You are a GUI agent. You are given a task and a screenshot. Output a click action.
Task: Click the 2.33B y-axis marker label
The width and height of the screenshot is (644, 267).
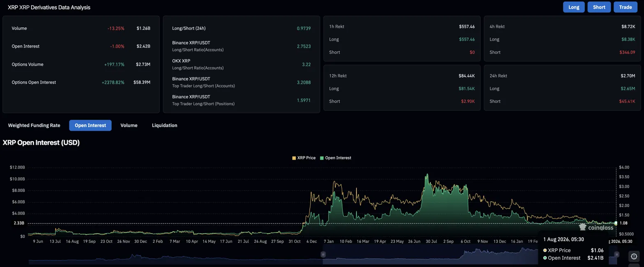pos(19,223)
